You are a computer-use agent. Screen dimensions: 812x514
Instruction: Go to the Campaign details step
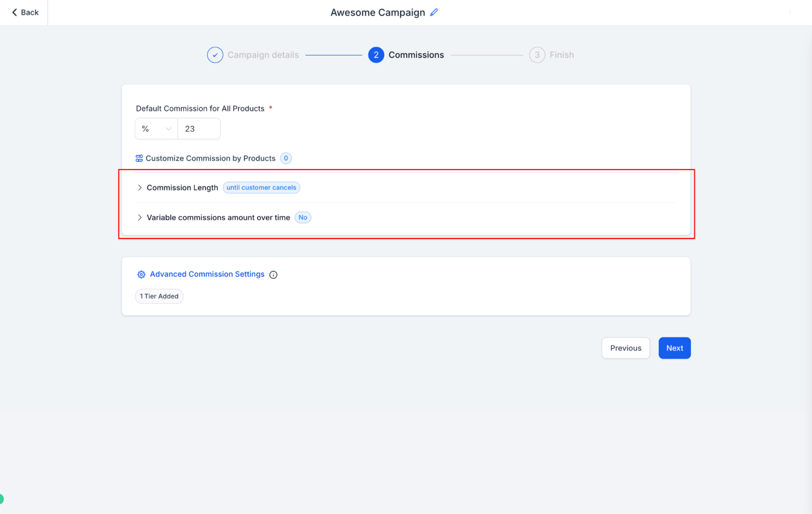[x=263, y=55]
